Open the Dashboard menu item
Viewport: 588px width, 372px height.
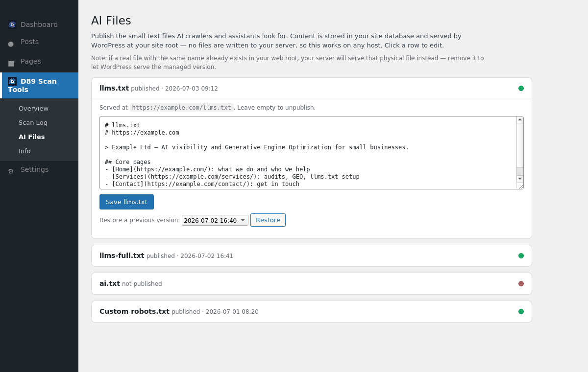point(39,24)
